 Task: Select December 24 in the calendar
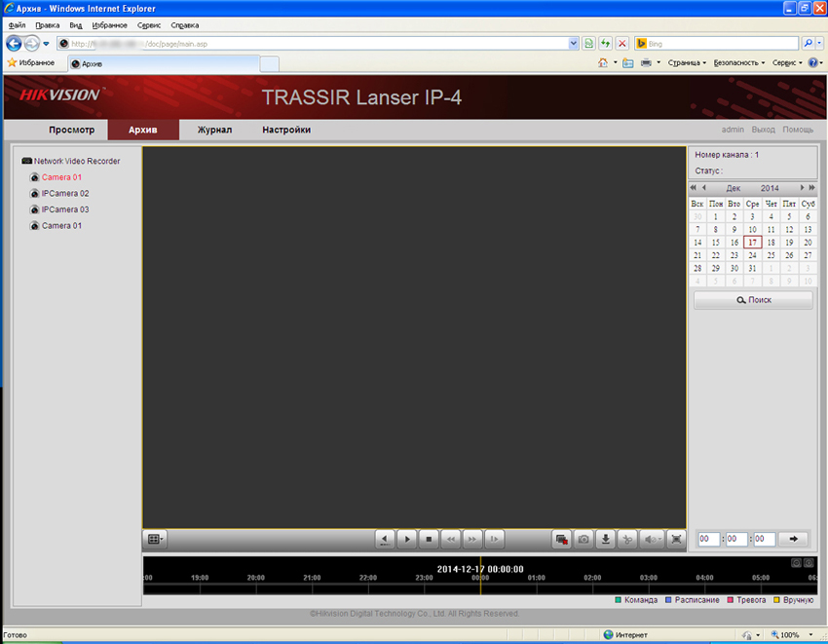[752, 255]
